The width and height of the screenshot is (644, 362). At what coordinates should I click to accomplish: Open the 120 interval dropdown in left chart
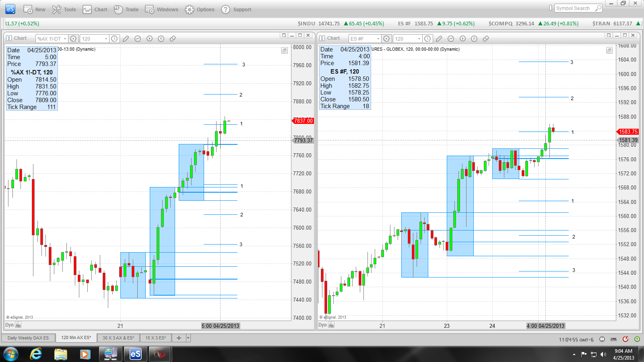(95, 39)
